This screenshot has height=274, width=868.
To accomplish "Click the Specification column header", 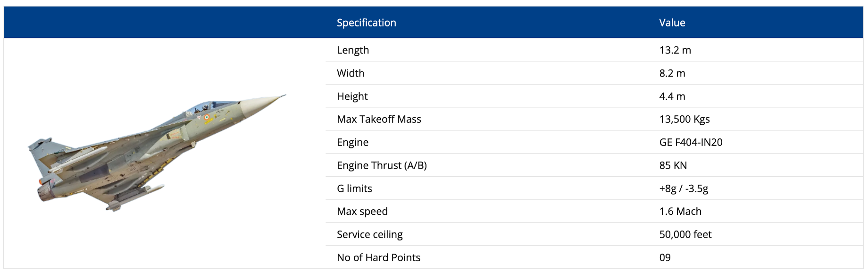I will (366, 23).
